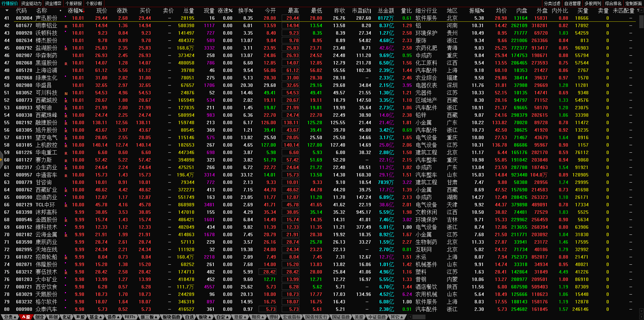Expand the 分类 tab menu at the bottom
The width and height of the screenshot is (644, 320).
click(x=10, y=317)
